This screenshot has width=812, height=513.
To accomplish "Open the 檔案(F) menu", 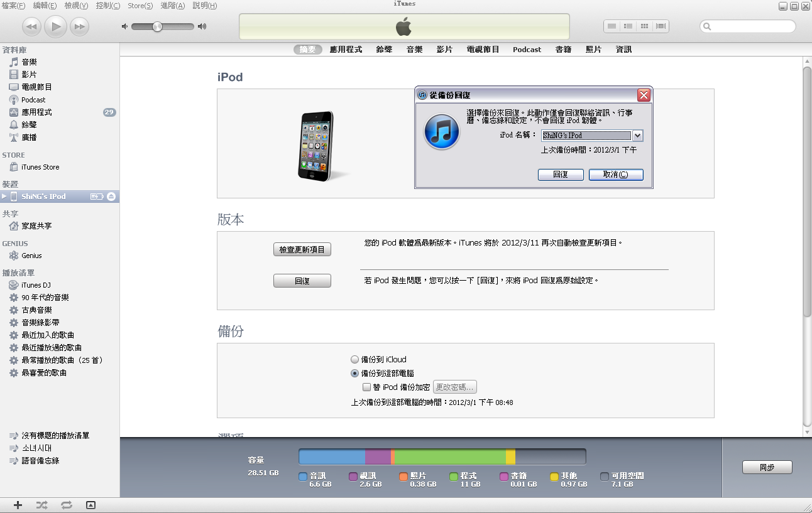I will coord(13,6).
